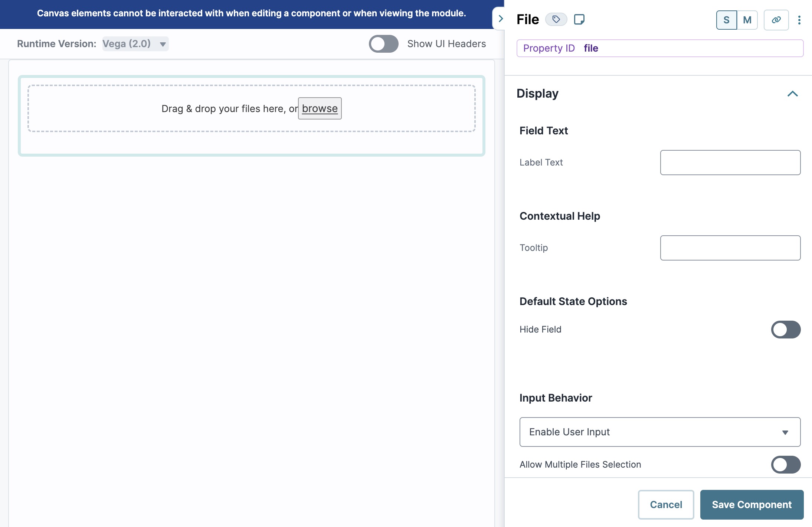
Task: Open the Runtime Version Vega dropdown
Action: point(135,44)
